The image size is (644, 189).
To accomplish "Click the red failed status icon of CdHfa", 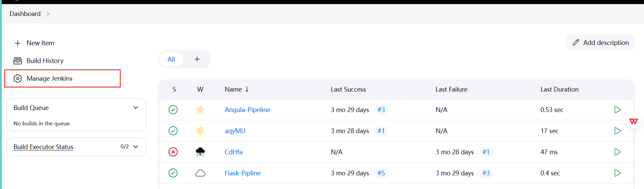I will point(173,152).
